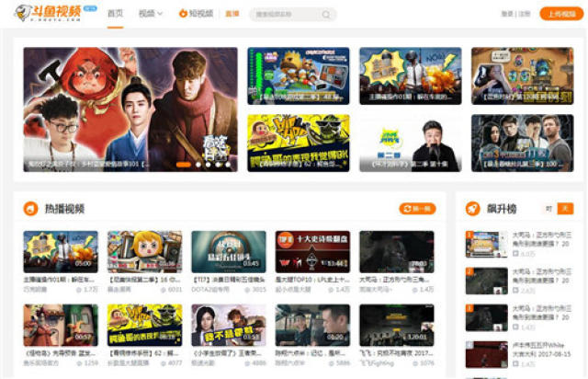
Task: Click the 换一换 refresh button
Action: 417,209
